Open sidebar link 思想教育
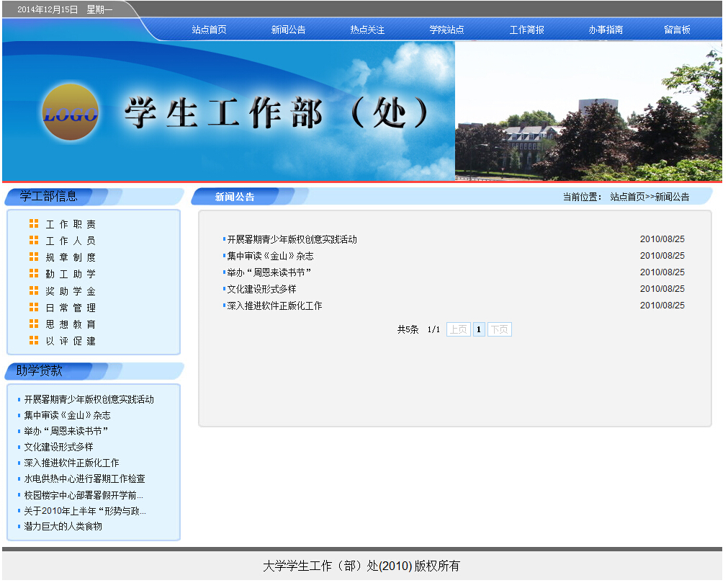This screenshot has width=728, height=583. 71,324
